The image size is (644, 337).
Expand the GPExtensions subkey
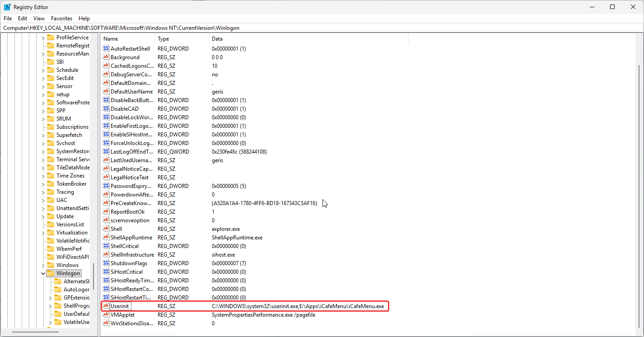click(x=51, y=298)
